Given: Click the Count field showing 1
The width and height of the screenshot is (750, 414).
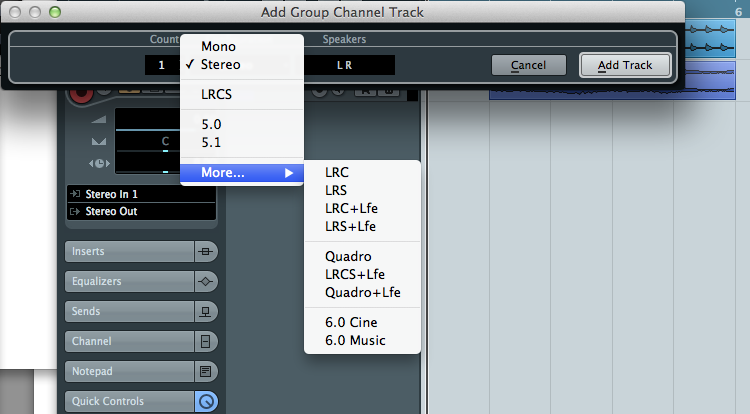Looking at the screenshot, I should click(x=162, y=65).
